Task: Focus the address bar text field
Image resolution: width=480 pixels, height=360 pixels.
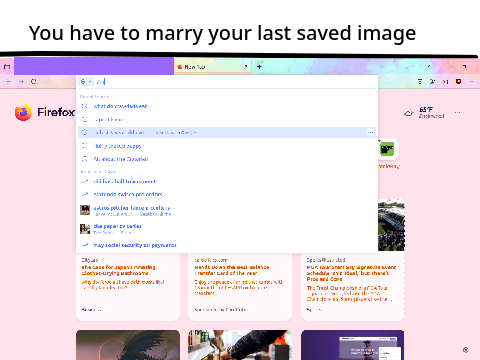Action: pos(235,82)
